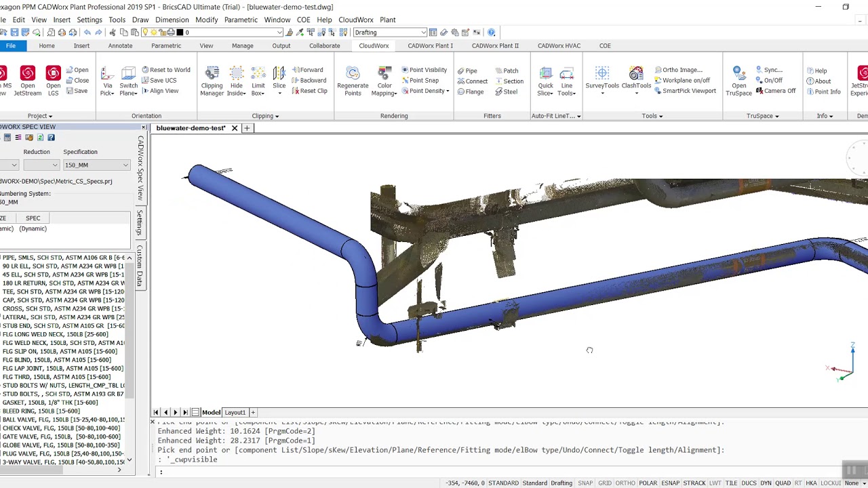Toggle POLAR in status bar

click(648, 483)
